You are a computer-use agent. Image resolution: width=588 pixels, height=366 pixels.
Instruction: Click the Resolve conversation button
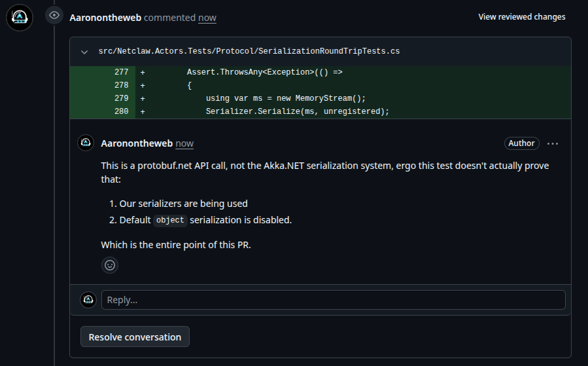(135, 337)
